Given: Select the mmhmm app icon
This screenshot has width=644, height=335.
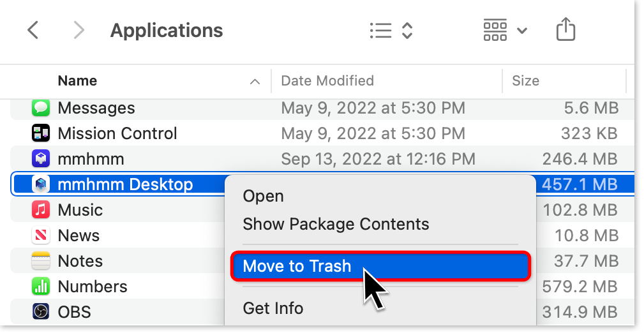Looking at the screenshot, I should pyautogui.click(x=41, y=159).
